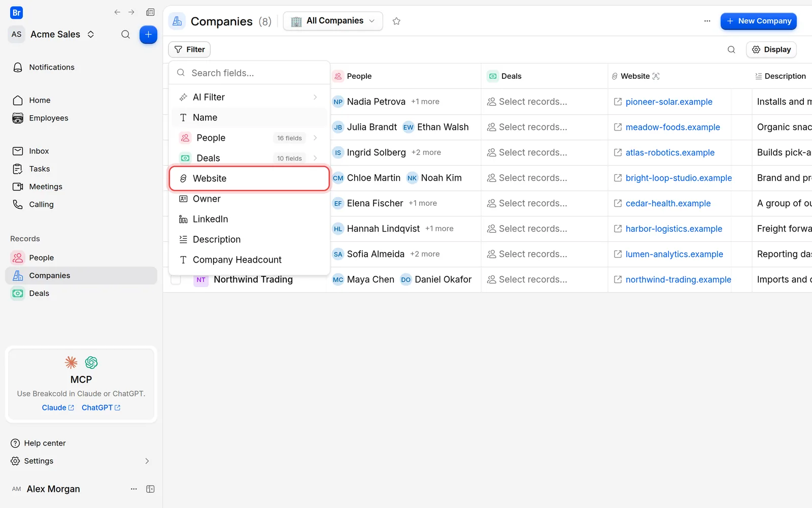The image size is (812, 508).
Task: Expand People fields chevron in filter list
Action: click(315, 138)
